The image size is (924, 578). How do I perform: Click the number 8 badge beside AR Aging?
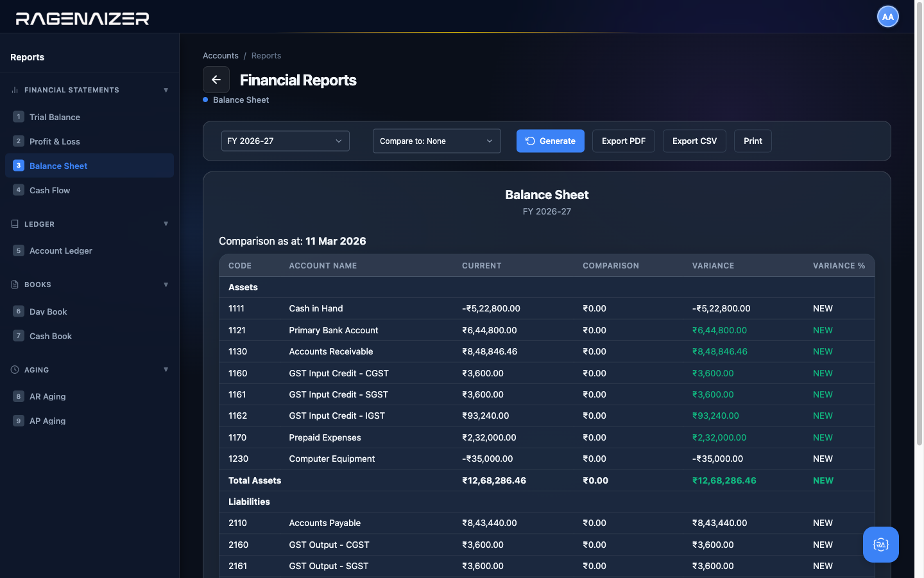tap(19, 396)
